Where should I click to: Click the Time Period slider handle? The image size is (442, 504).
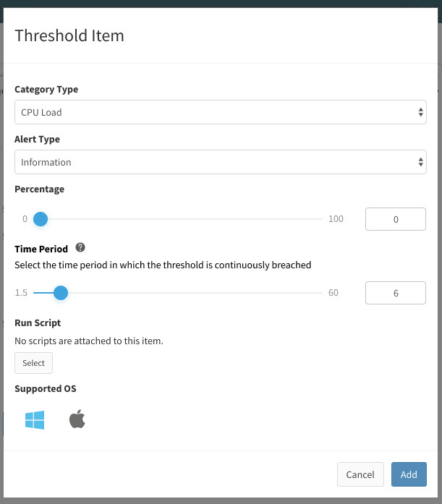[61, 293]
